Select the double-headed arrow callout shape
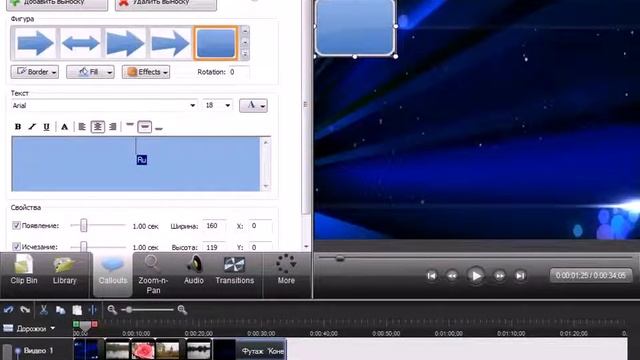The width and height of the screenshot is (640, 360). coord(80,43)
